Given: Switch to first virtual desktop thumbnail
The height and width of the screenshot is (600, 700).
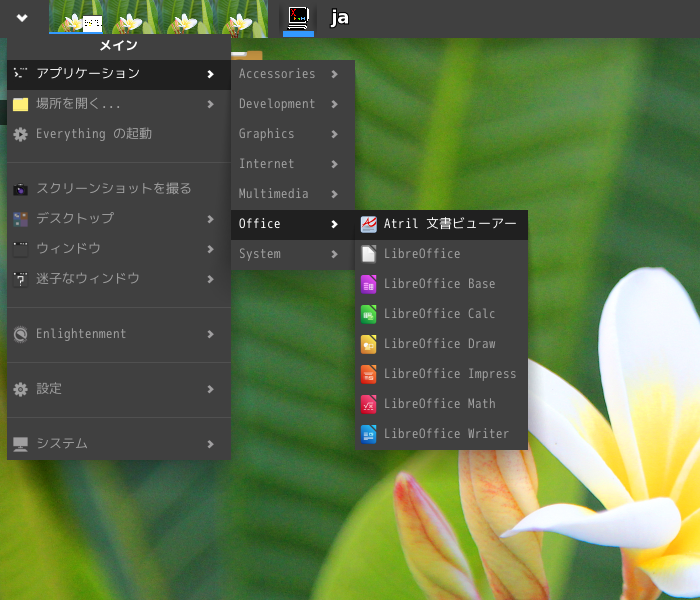Looking at the screenshot, I should point(76,17).
